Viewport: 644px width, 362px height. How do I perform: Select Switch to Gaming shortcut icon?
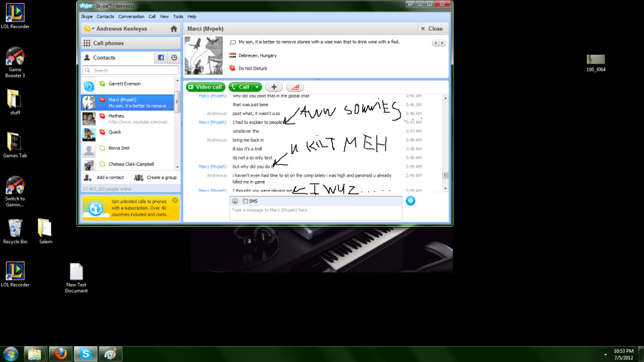(x=15, y=192)
